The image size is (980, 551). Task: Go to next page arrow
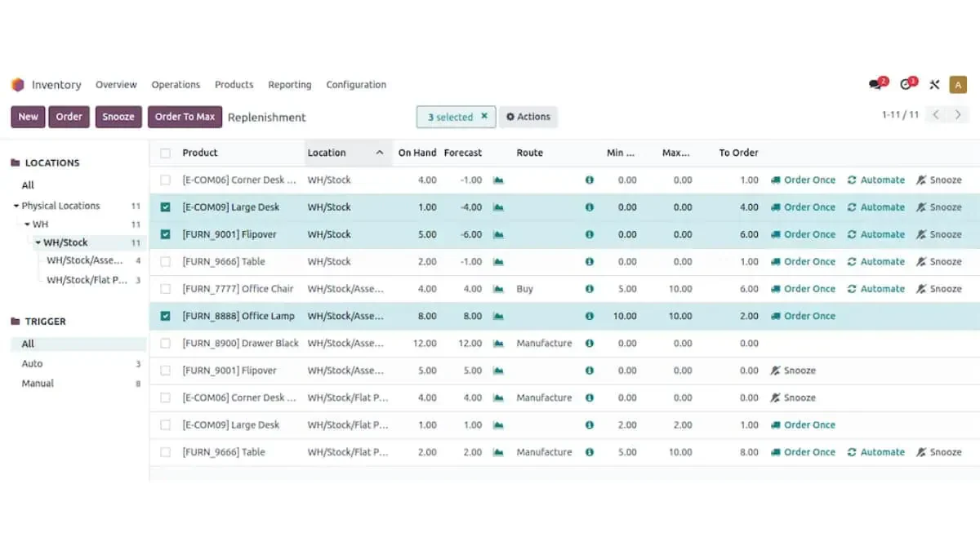click(958, 115)
